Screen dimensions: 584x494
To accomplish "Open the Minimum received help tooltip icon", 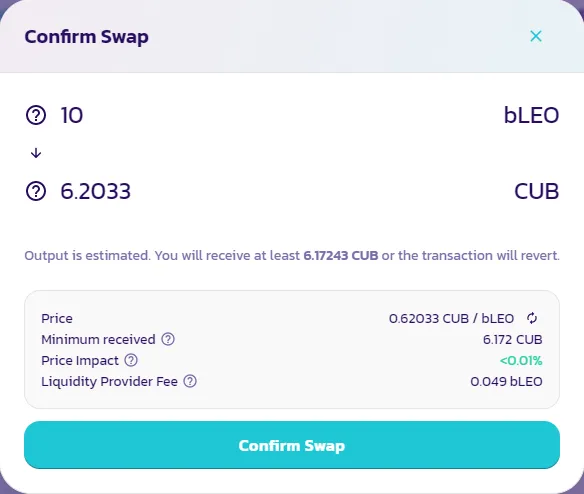I will pyautogui.click(x=168, y=339).
